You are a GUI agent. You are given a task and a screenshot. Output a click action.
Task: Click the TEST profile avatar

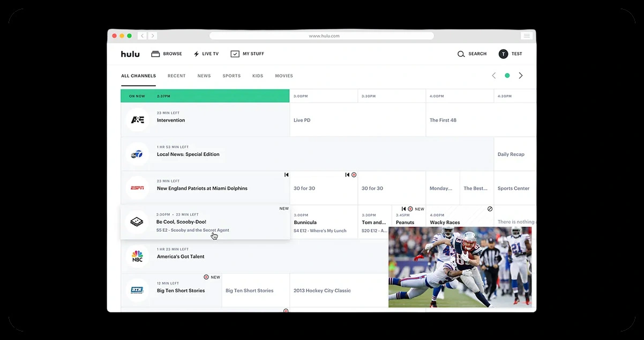pos(503,54)
